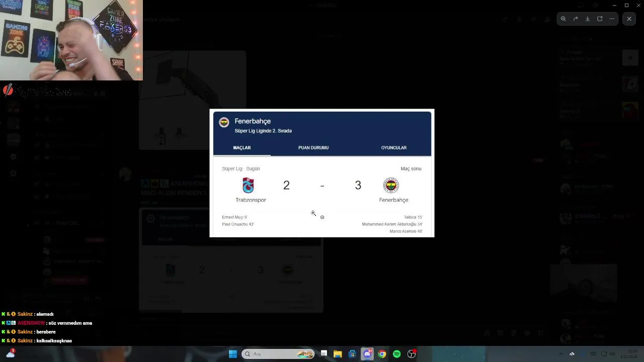The width and height of the screenshot is (644, 362).
Task: Open the Windows Start menu
Action: click(233, 354)
